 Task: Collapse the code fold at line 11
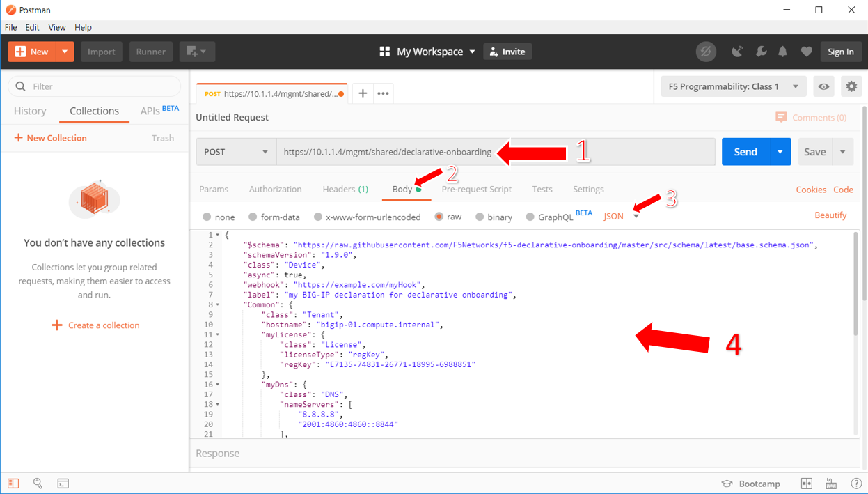coord(218,334)
